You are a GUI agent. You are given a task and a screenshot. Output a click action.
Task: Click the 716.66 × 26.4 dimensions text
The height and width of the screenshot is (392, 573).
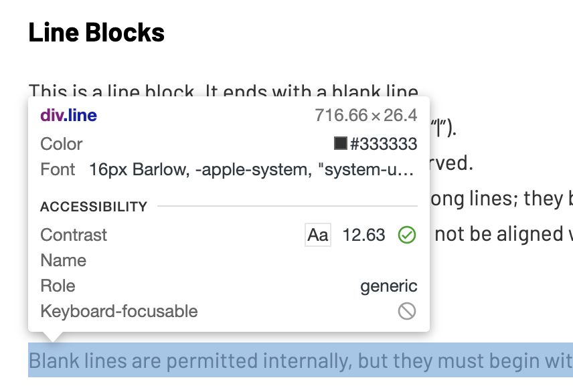click(x=365, y=114)
